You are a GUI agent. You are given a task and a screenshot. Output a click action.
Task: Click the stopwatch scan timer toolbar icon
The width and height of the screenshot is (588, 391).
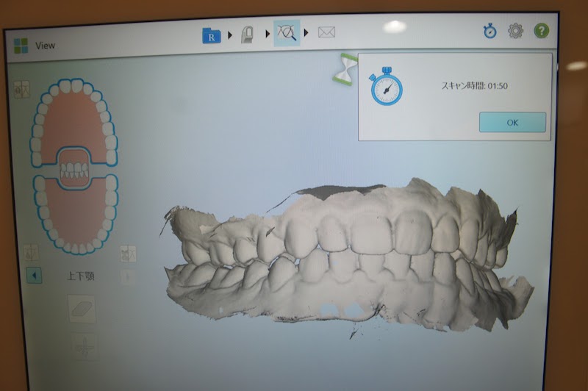(x=490, y=31)
